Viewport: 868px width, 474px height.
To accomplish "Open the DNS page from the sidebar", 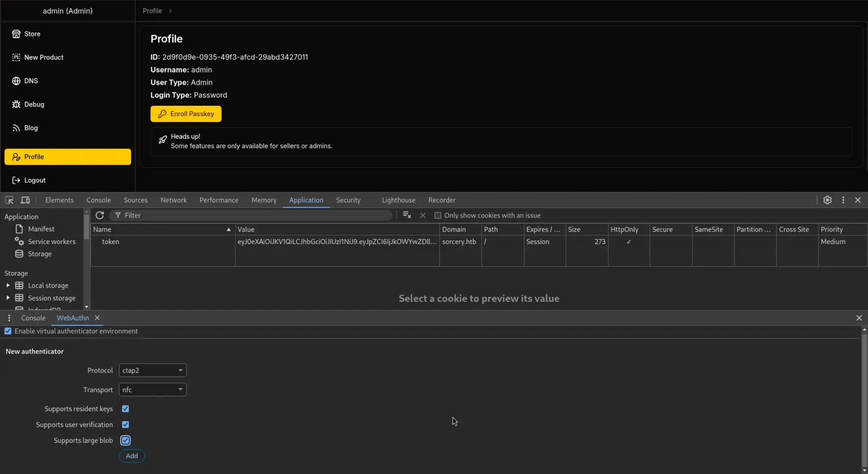I will coord(31,81).
